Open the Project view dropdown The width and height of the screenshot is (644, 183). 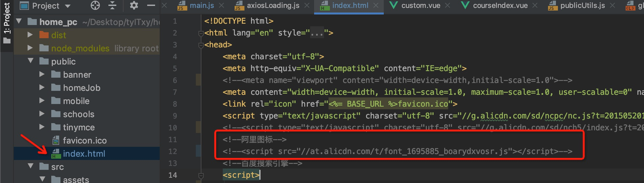click(x=45, y=6)
